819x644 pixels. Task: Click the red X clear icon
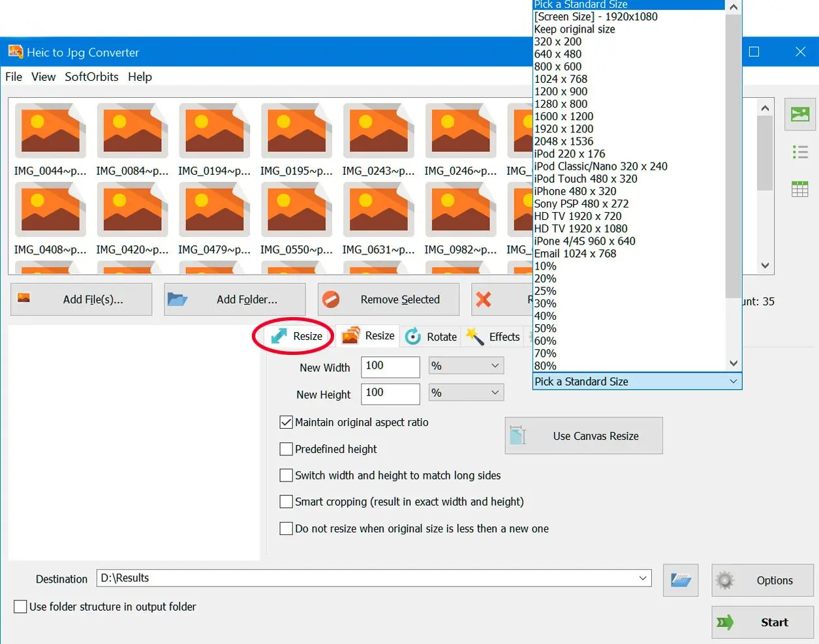click(484, 299)
